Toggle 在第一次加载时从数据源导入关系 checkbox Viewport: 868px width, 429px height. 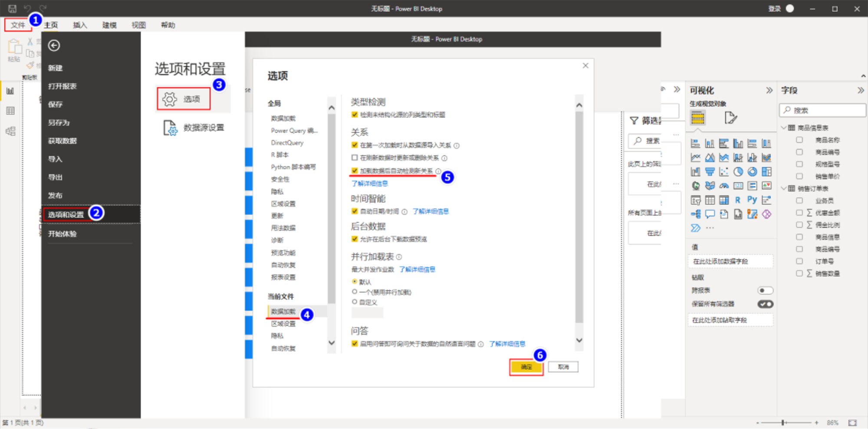[355, 145]
